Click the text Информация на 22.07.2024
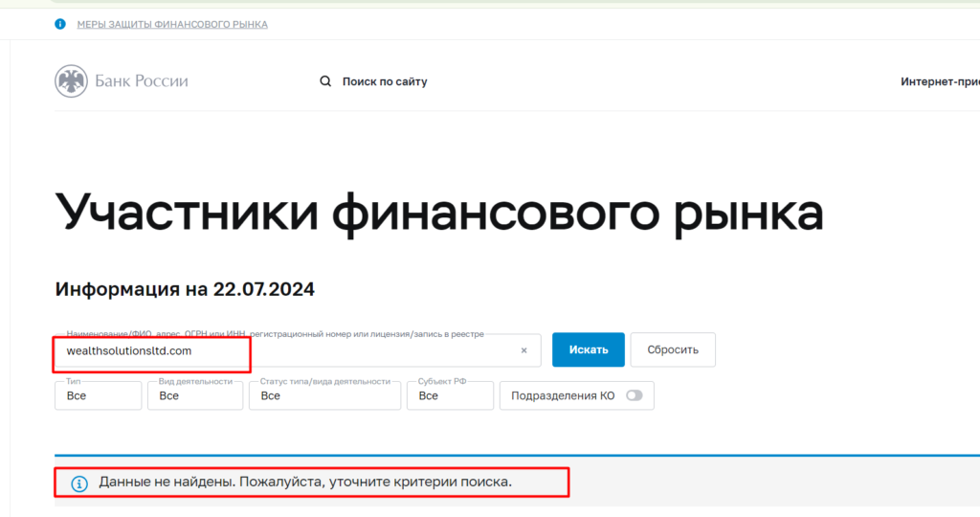The image size is (980, 517). pyautogui.click(x=185, y=289)
